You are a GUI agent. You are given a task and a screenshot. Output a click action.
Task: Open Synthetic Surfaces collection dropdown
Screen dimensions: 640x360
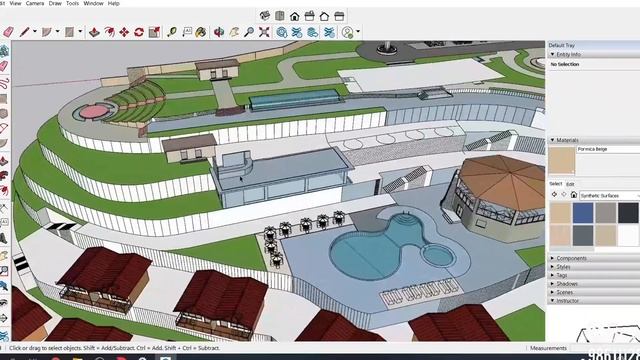(609, 196)
